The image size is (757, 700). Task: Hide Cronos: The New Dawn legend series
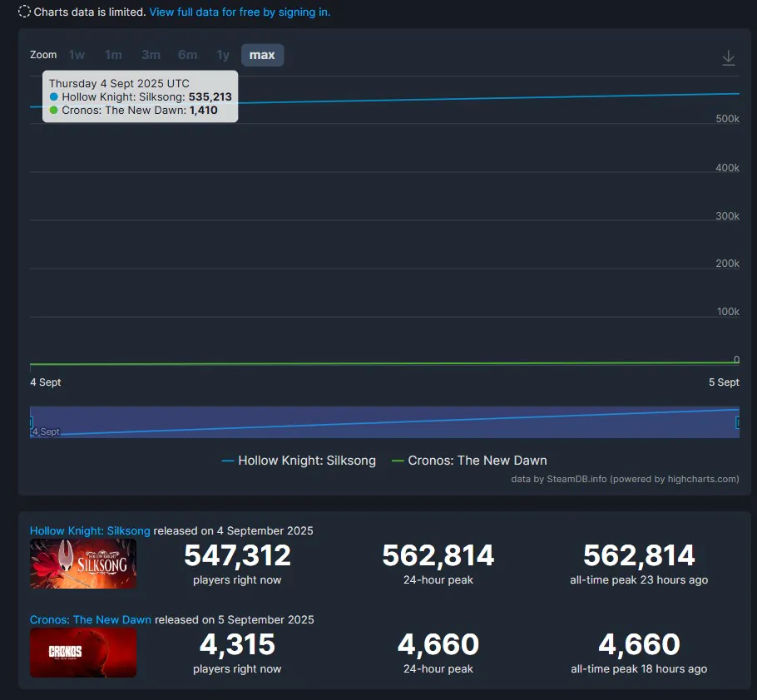(469, 461)
